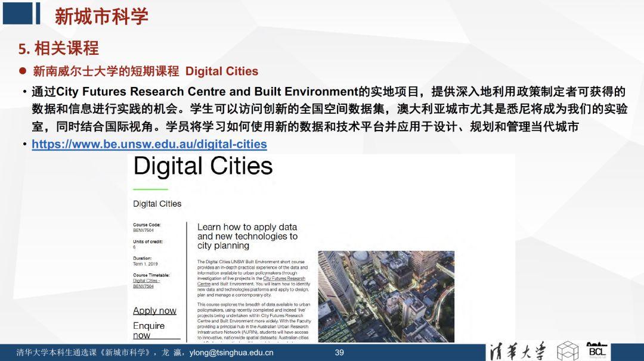Click the Units of credit label
Image resolution: width=644 pixels, height=361 pixels.
coord(148,242)
